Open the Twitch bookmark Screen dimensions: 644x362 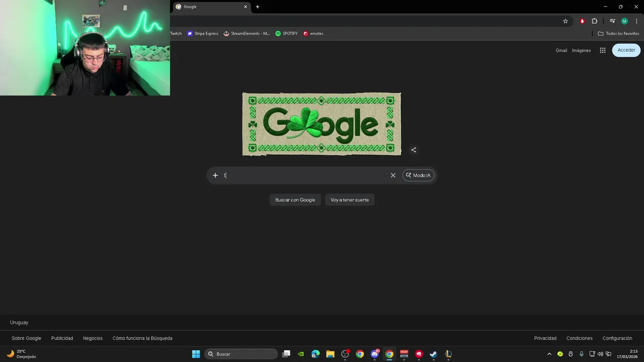176,34
